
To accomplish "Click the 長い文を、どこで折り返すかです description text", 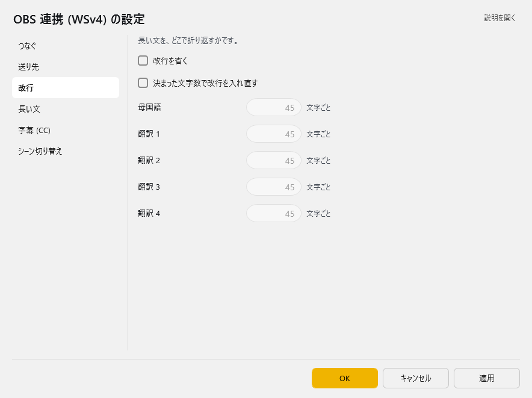I will [x=188, y=40].
